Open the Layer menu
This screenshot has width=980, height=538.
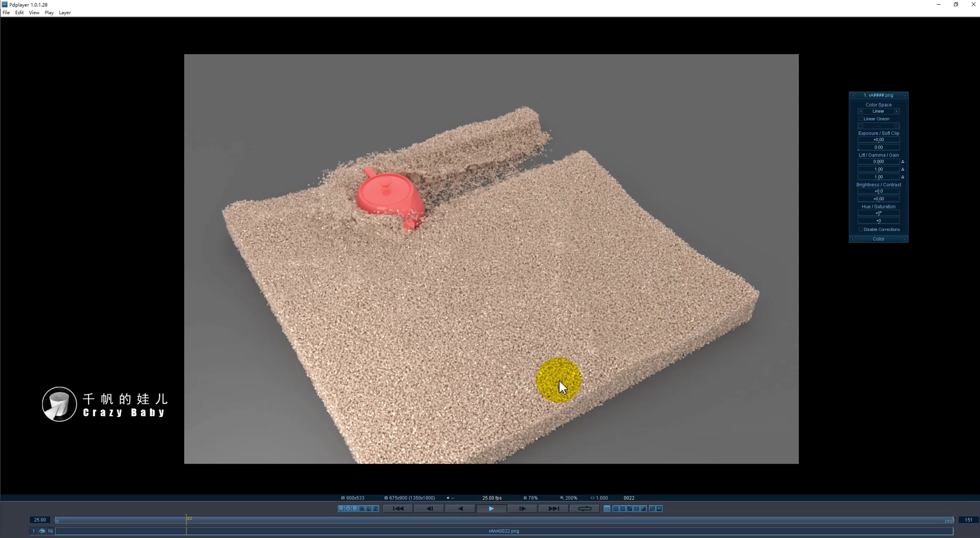click(x=65, y=13)
